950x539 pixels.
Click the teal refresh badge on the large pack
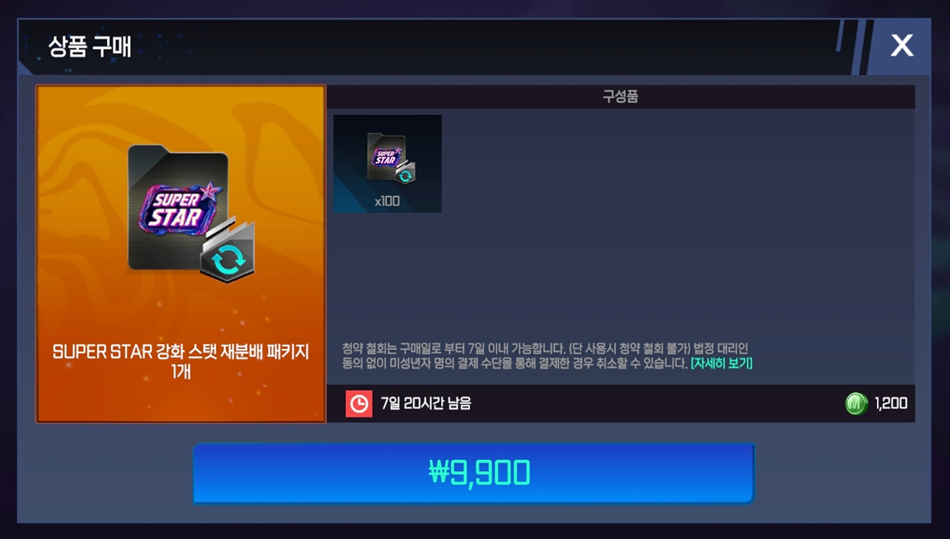[228, 256]
